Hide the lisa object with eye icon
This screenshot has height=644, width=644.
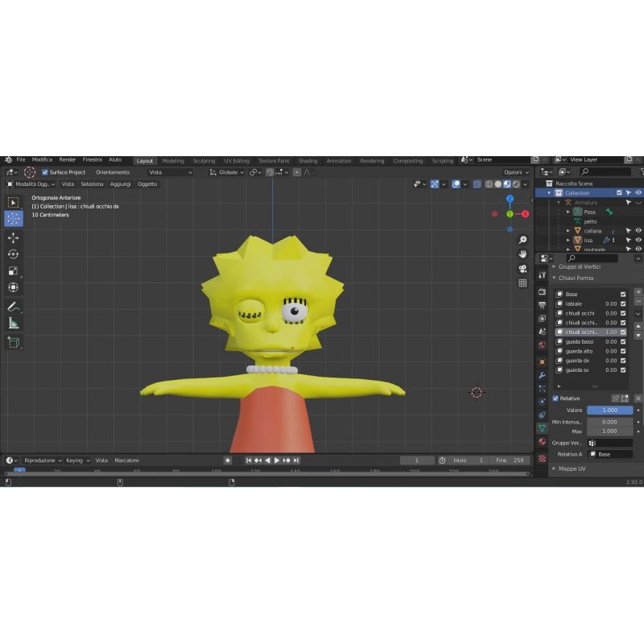click(638, 240)
